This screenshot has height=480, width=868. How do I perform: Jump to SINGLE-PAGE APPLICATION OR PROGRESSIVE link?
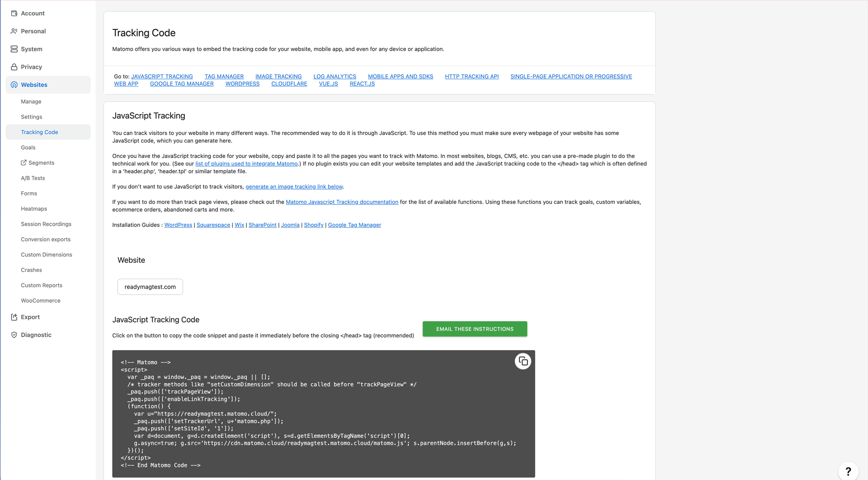[x=571, y=76]
